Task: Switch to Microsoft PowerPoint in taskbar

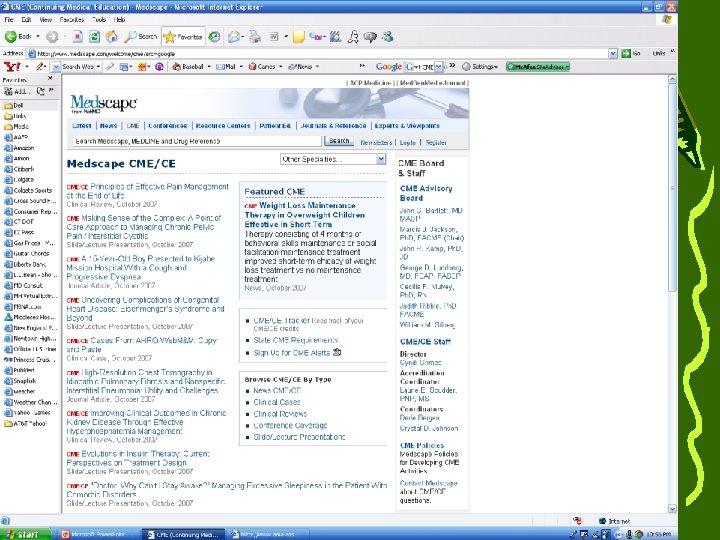Action: (x=97, y=534)
